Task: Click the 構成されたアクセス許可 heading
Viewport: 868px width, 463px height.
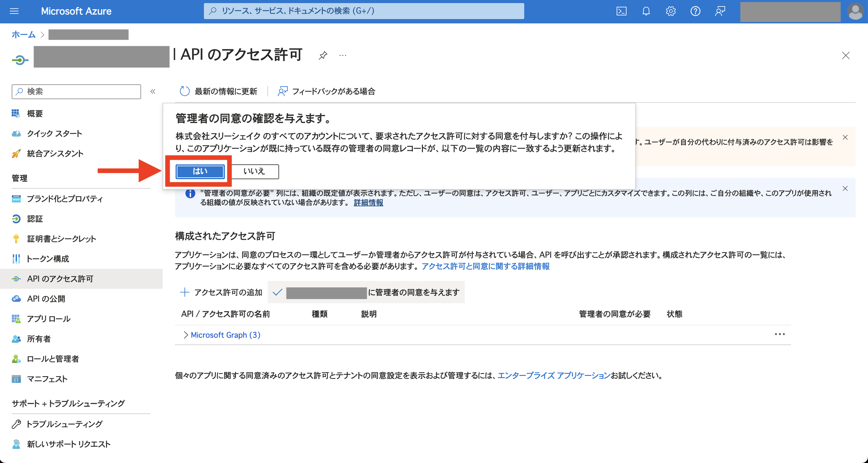Action: click(x=225, y=236)
